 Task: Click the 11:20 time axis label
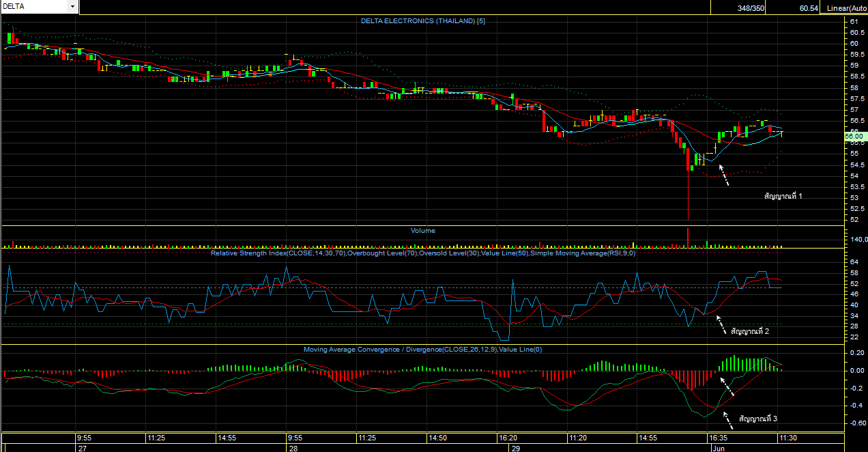(x=578, y=438)
